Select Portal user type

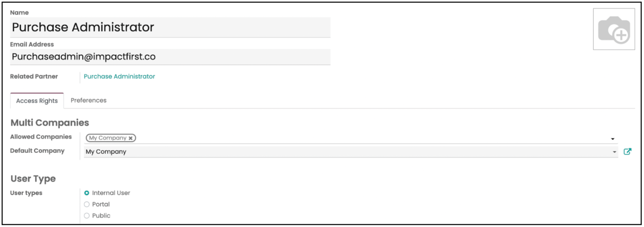point(87,204)
